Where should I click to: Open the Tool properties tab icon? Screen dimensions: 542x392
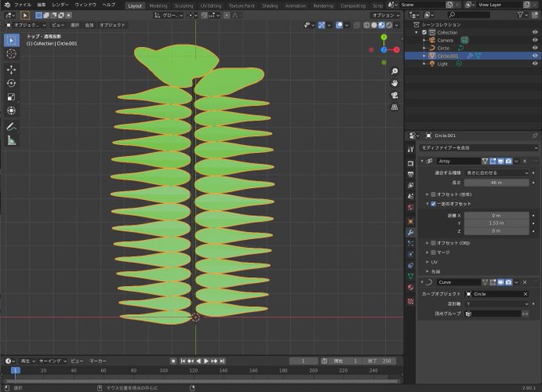410,149
